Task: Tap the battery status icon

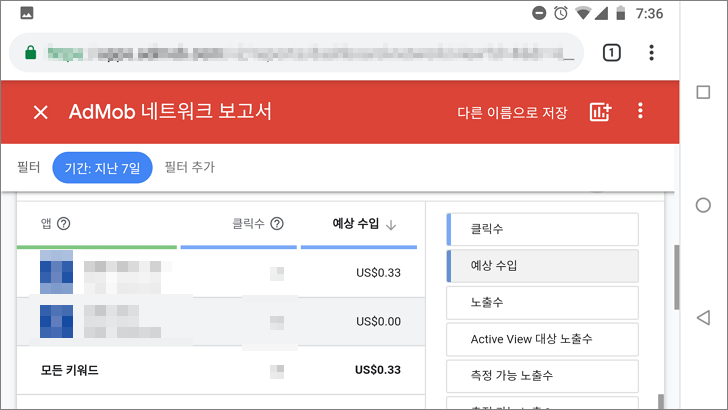Action: point(620,13)
